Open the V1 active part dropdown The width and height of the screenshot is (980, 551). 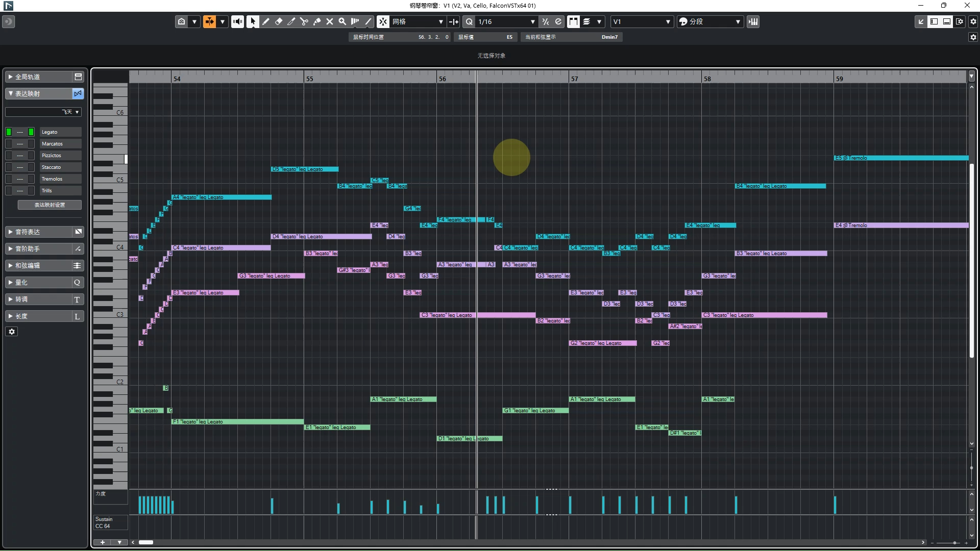tap(642, 21)
